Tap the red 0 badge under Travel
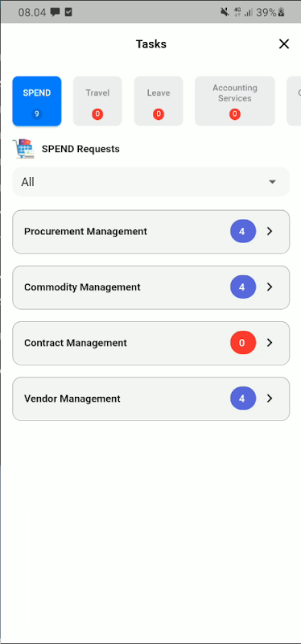301x644 pixels. point(97,114)
